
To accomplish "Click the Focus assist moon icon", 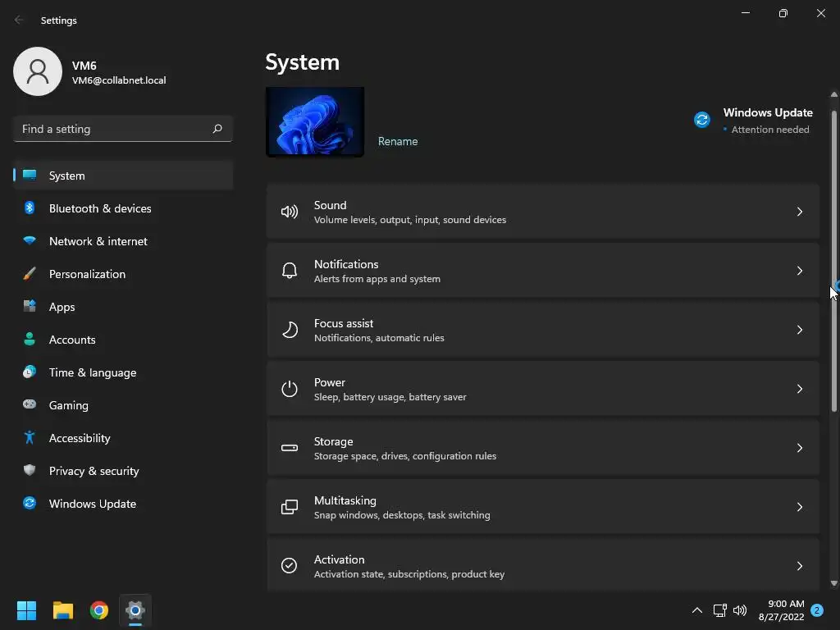I will pyautogui.click(x=290, y=330).
